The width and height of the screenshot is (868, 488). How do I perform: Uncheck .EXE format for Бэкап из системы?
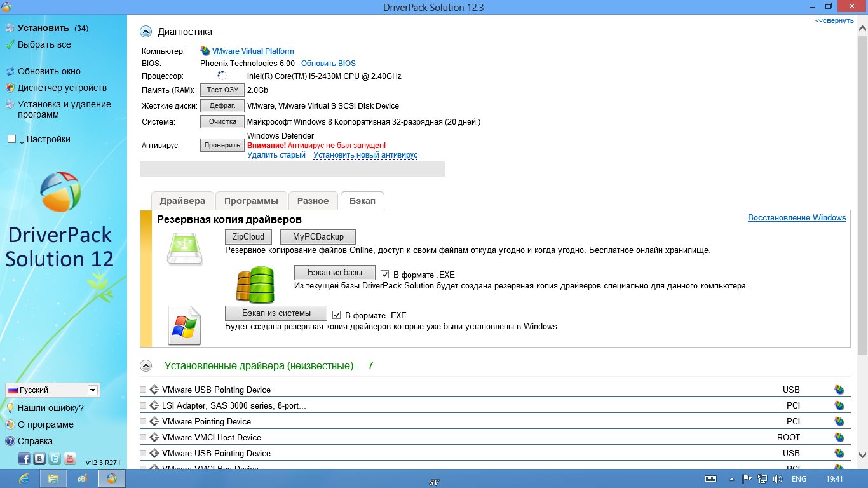[x=336, y=315]
